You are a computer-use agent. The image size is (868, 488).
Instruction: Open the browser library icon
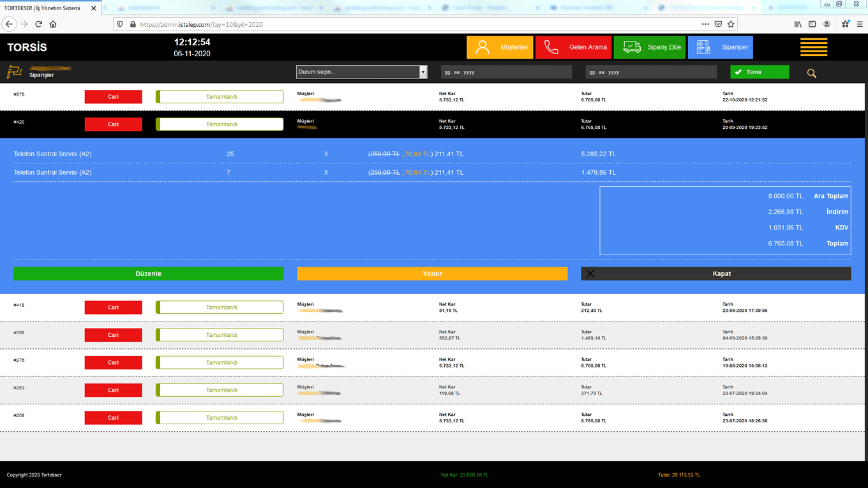[x=798, y=24]
